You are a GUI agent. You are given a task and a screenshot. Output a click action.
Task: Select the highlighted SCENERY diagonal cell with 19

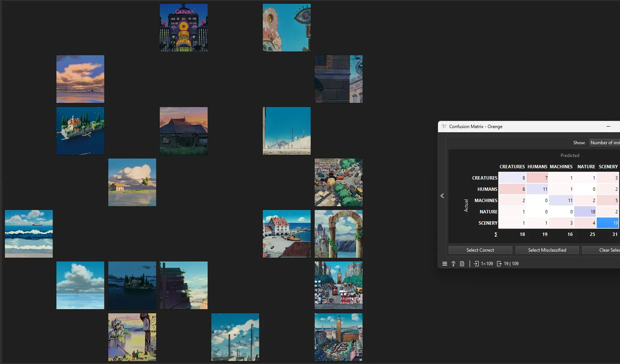click(x=608, y=223)
